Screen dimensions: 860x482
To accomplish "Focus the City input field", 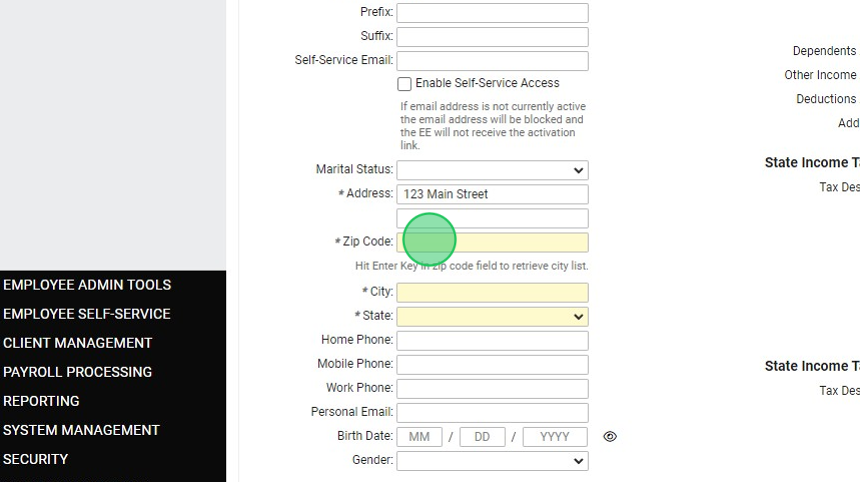I will coord(492,292).
